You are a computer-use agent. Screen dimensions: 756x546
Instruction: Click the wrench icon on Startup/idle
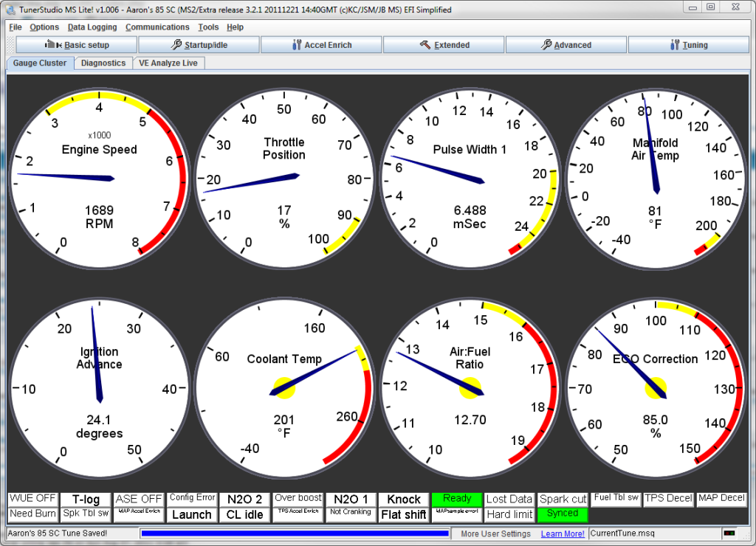click(x=176, y=45)
